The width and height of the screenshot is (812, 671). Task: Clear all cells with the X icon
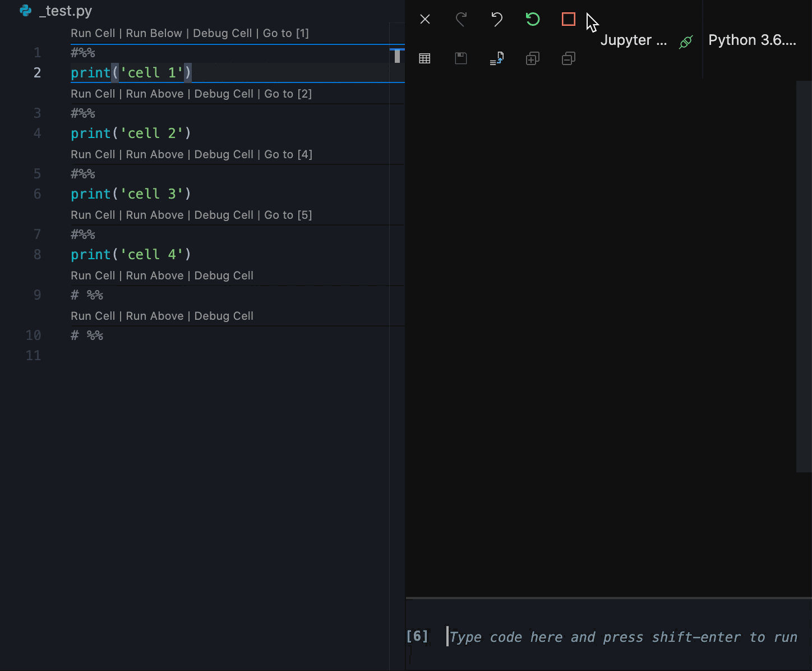coord(425,20)
